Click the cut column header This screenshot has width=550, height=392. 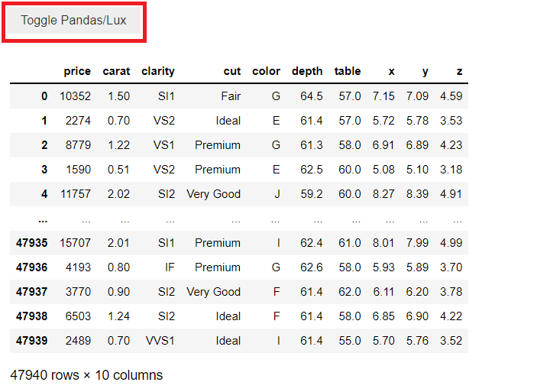232,71
